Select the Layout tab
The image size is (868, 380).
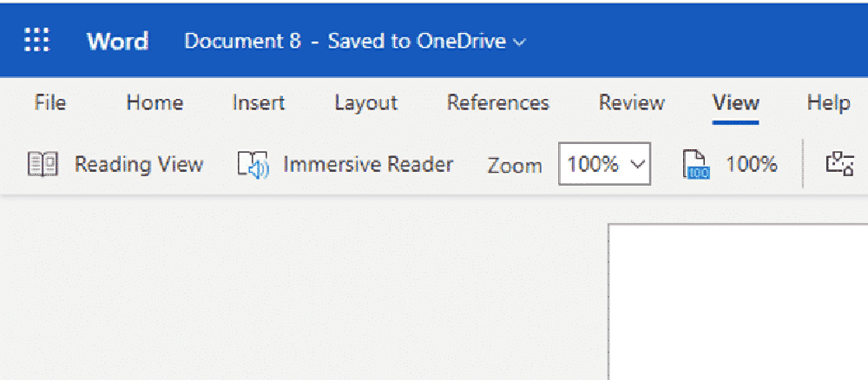point(365,102)
